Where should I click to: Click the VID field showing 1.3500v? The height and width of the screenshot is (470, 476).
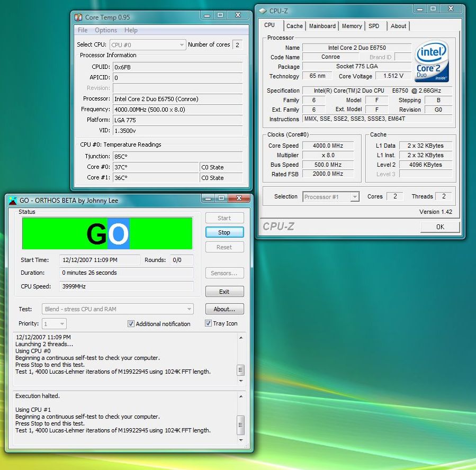(x=177, y=131)
